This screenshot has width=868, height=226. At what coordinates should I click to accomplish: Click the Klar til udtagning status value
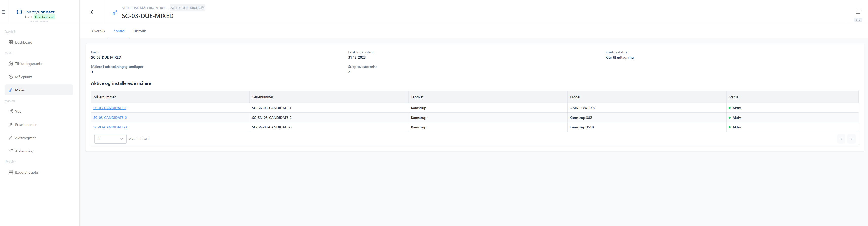tap(619, 57)
